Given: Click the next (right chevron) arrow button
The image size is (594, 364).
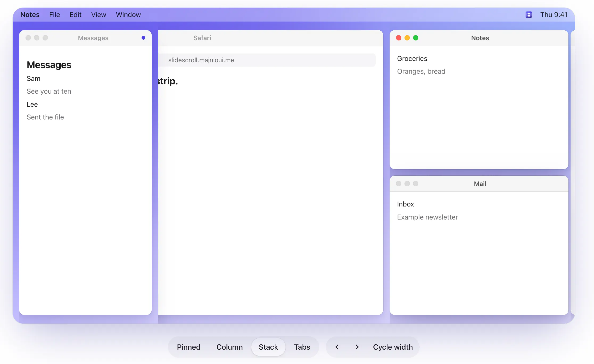Looking at the screenshot, I should coord(357,347).
